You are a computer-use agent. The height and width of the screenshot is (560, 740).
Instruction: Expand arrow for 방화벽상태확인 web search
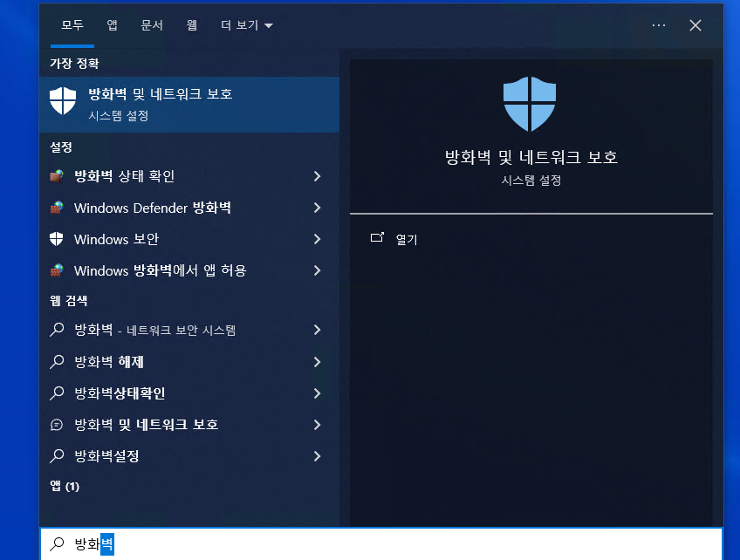pos(317,393)
